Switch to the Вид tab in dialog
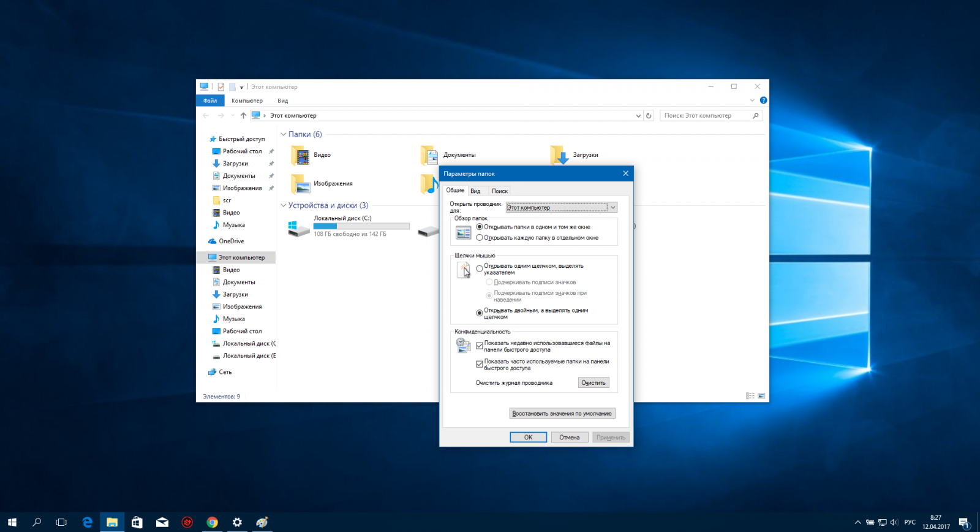This screenshot has width=980, height=532. [x=475, y=191]
